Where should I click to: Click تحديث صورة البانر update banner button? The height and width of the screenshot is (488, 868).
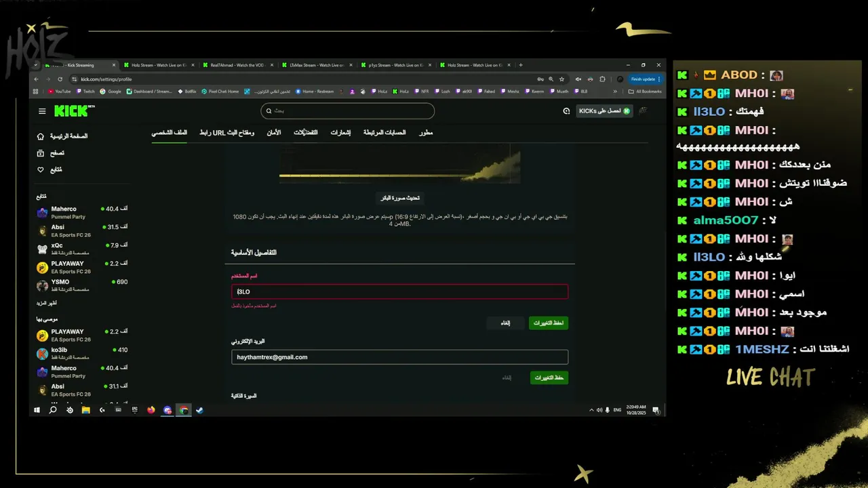(x=400, y=198)
